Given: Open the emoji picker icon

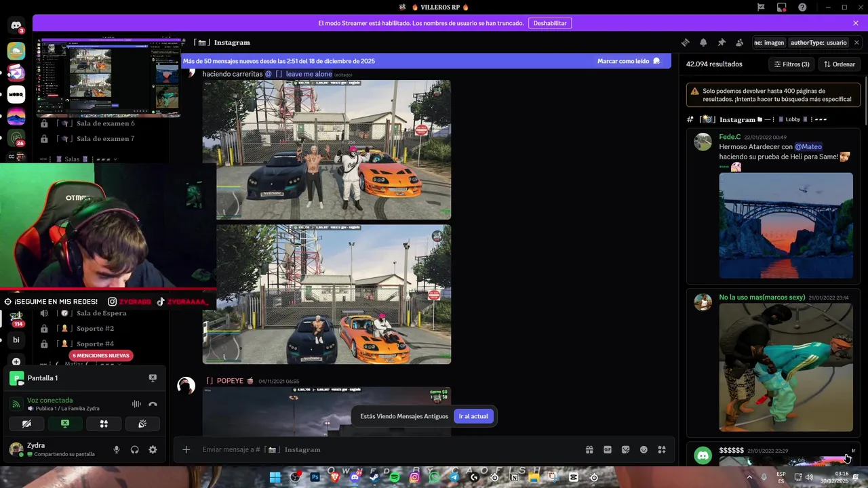Looking at the screenshot, I should [644, 449].
